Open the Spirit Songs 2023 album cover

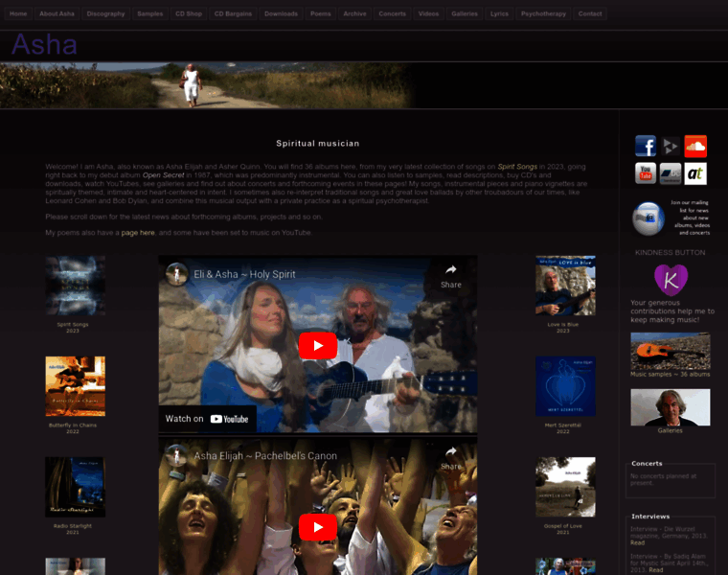click(76, 286)
